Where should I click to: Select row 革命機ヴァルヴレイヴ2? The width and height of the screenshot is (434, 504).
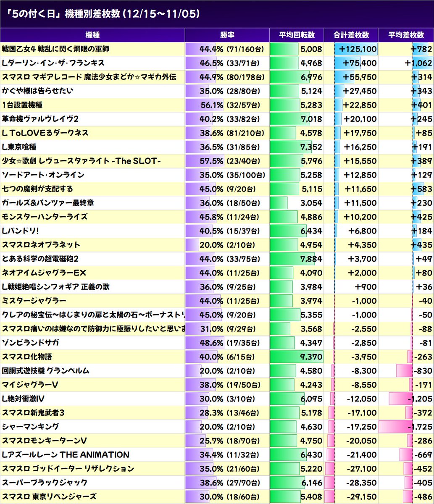point(217,119)
